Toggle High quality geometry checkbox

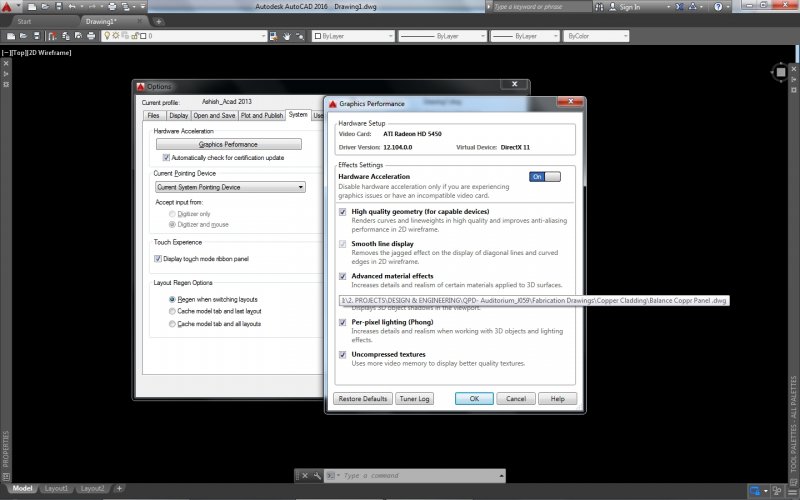(x=343, y=212)
